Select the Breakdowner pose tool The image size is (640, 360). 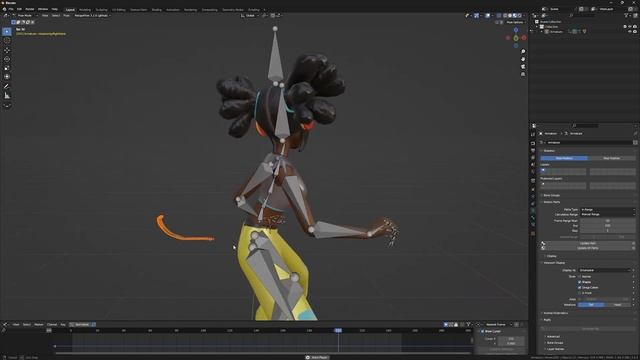point(7,105)
